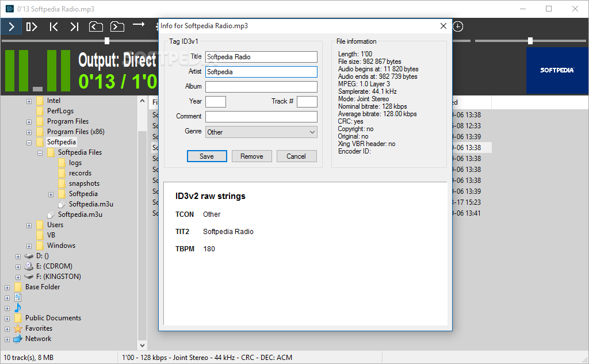Expand the E: (CDROM) drive node
Screen dimensions: 589x364
pos(18,267)
